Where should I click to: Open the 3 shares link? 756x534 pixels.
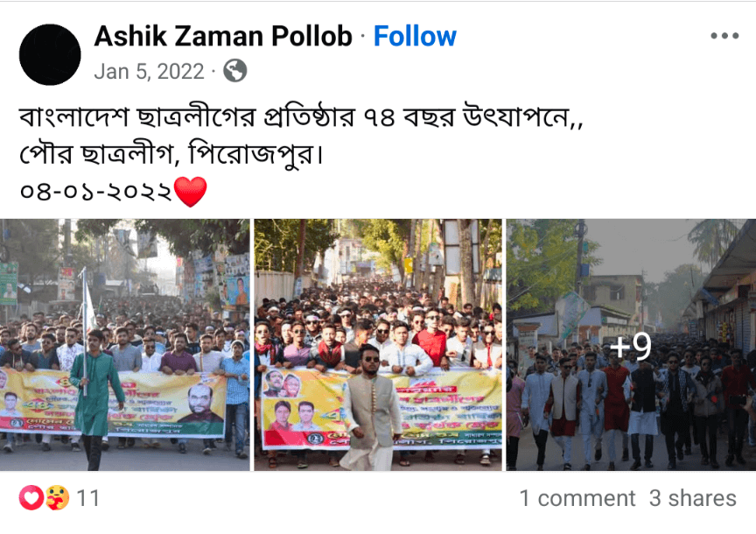pos(692,498)
